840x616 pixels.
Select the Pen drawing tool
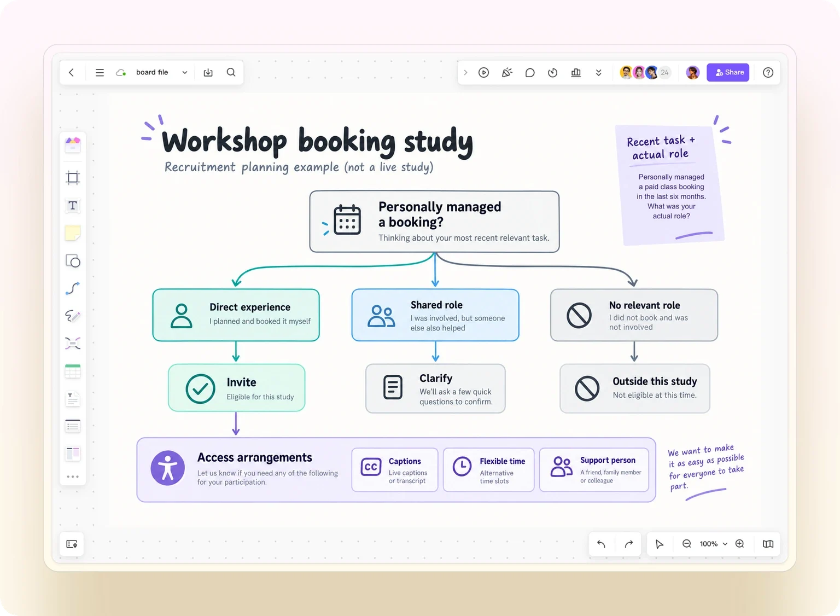coord(73,316)
